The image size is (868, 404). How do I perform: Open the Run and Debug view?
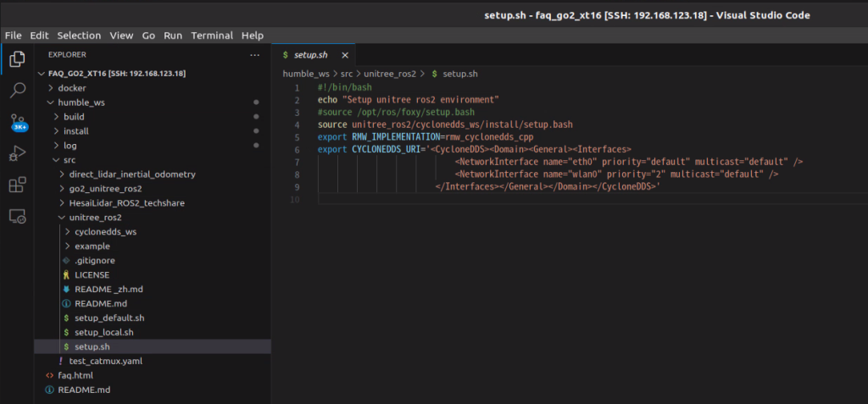coord(17,153)
